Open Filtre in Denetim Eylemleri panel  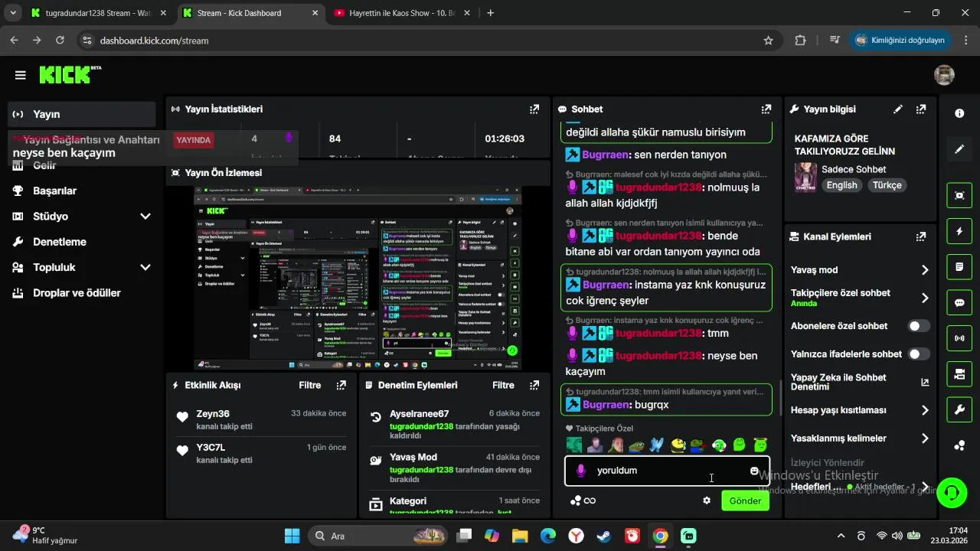click(503, 386)
